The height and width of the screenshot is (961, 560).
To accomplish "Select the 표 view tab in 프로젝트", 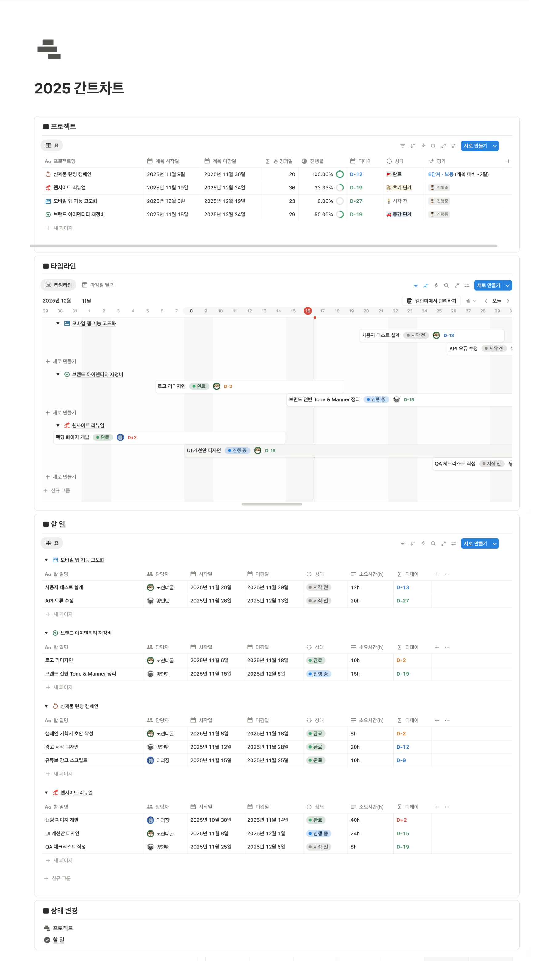I will pyautogui.click(x=52, y=145).
